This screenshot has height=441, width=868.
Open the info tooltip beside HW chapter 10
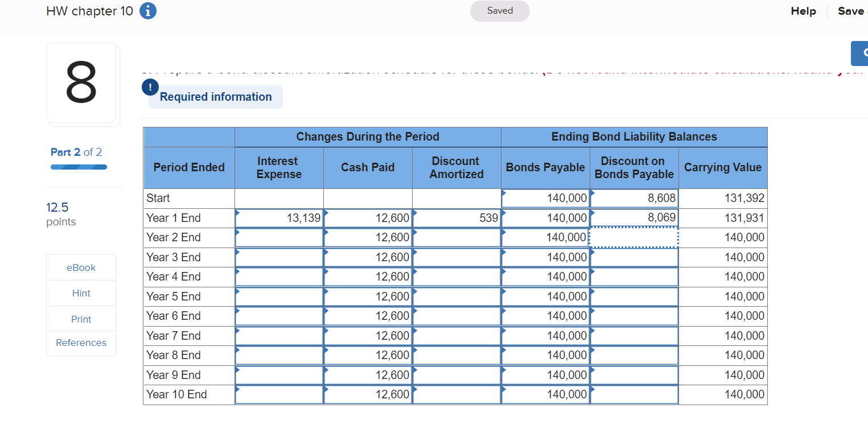tap(147, 11)
